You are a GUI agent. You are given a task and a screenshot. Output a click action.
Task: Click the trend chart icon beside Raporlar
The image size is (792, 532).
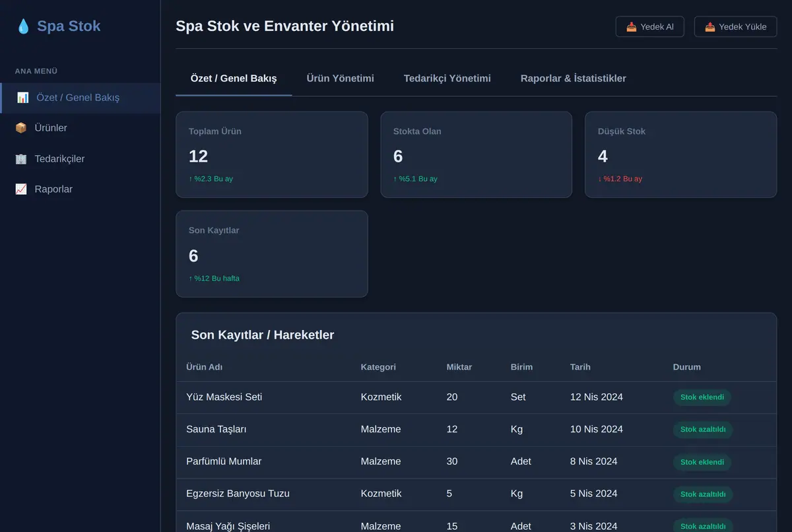pos(21,189)
